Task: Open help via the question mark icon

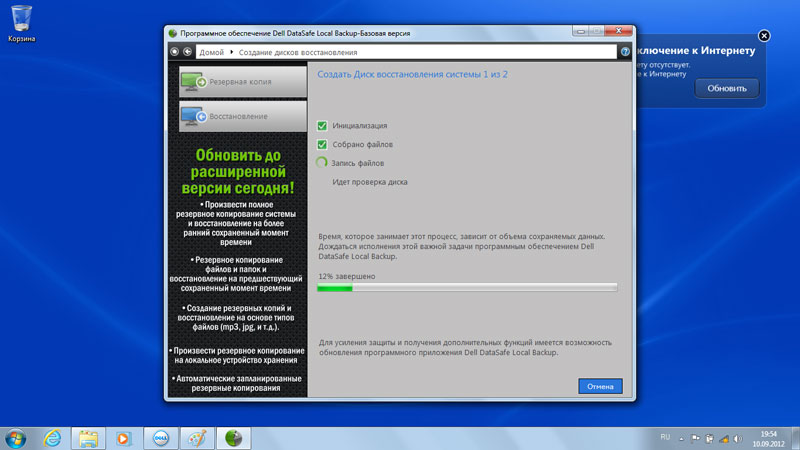Action: point(625,52)
